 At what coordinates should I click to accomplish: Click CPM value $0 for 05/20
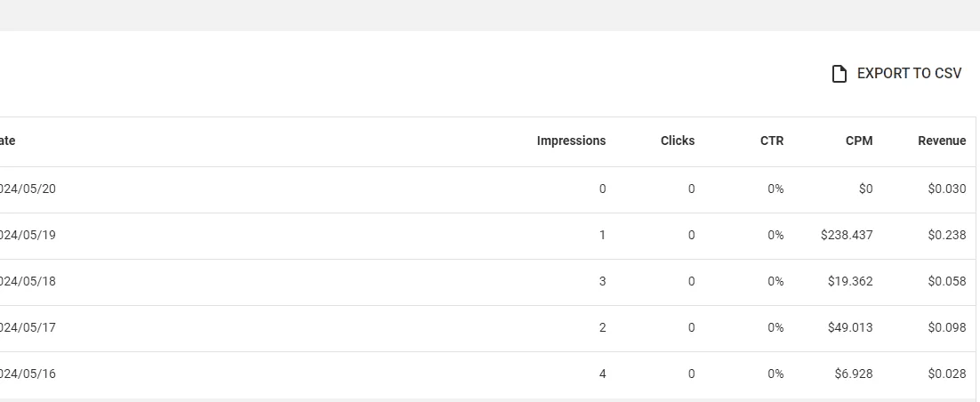pos(865,189)
